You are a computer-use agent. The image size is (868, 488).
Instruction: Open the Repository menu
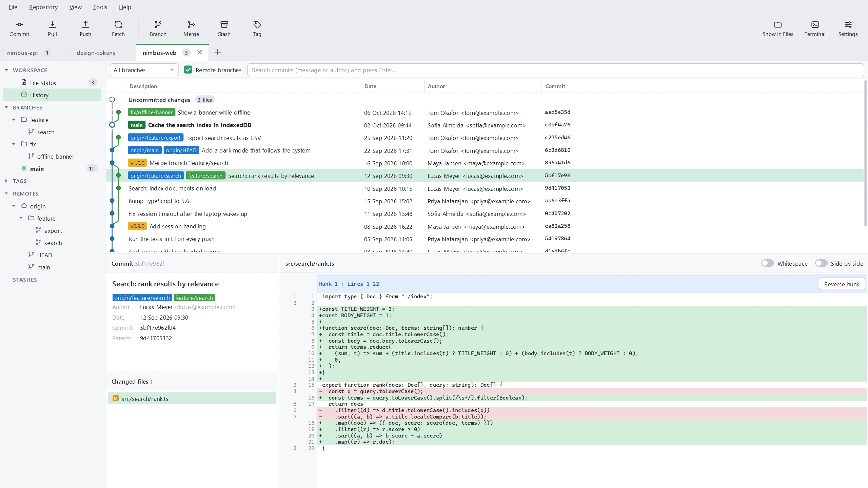pyautogui.click(x=43, y=7)
